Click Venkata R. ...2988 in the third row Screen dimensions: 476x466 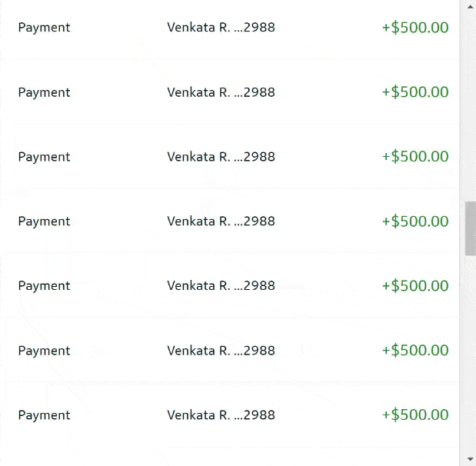click(221, 157)
